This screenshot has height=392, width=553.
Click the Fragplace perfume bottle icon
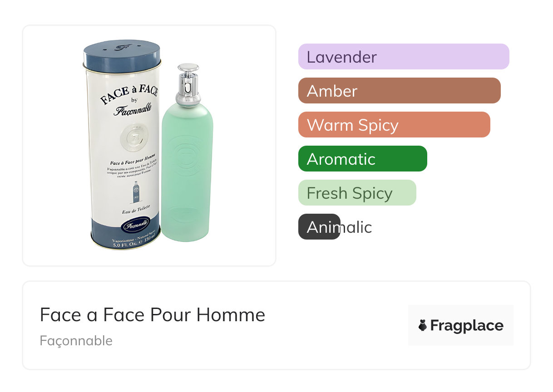coord(423,325)
